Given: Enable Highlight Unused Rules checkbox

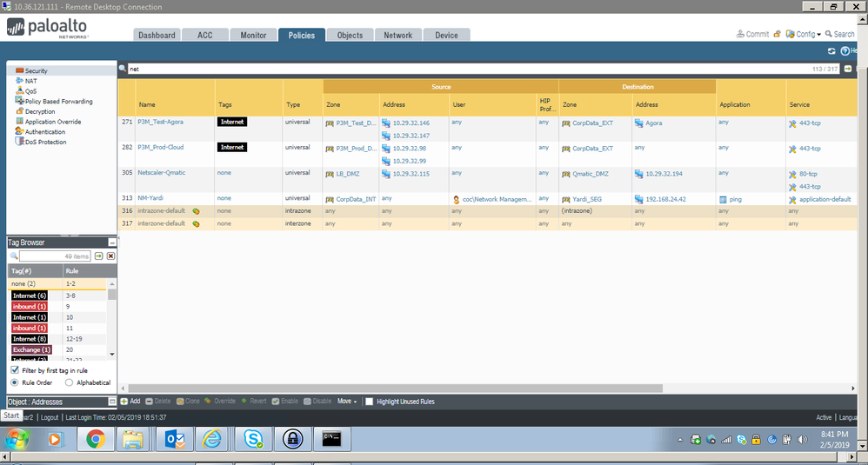Looking at the screenshot, I should point(370,402).
